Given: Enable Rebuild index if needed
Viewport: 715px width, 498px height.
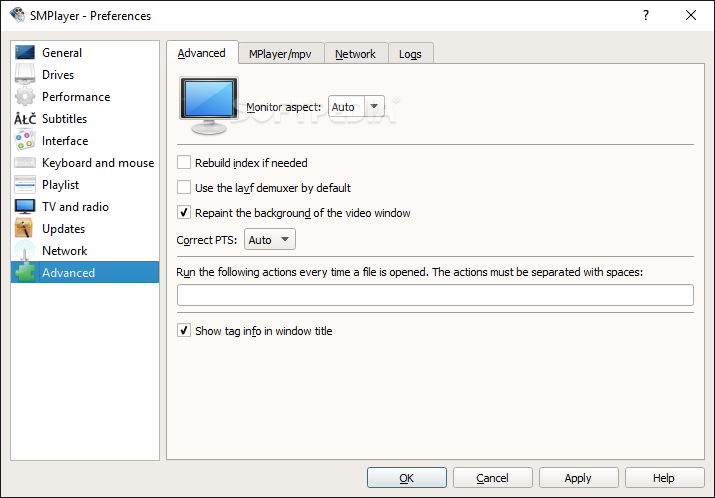Looking at the screenshot, I should 184,162.
